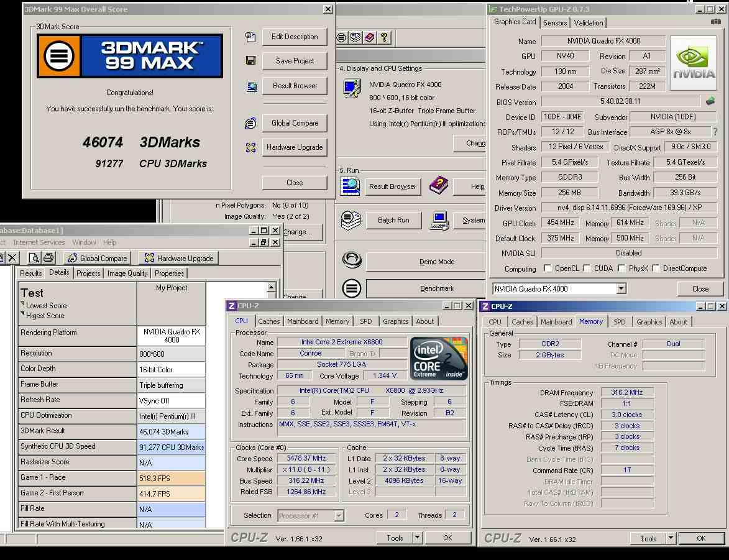Open the Quadro FX 4000 GPU selector dropdown
Viewport: 729px width, 560px height.
click(x=621, y=289)
